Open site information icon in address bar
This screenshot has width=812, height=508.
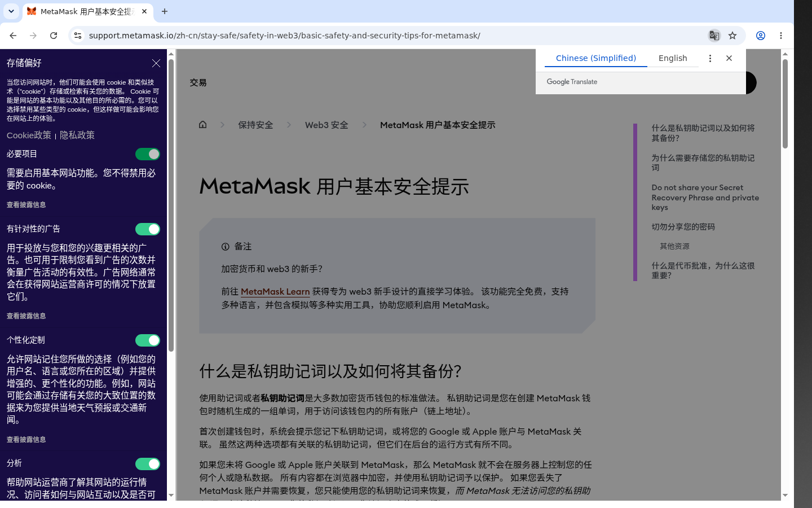click(78, 36)
